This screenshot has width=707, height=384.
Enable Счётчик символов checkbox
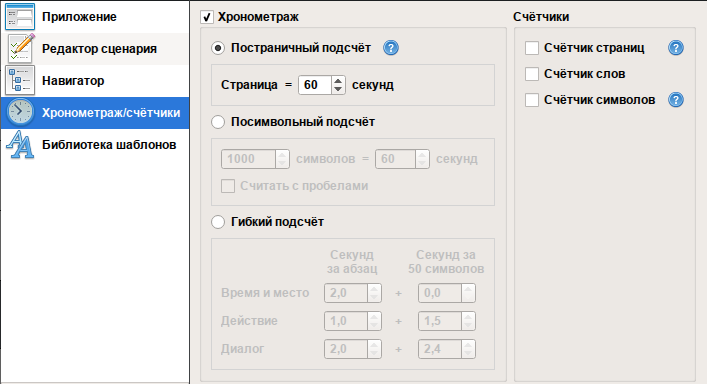pyautogui.click(x=532, y=100)
